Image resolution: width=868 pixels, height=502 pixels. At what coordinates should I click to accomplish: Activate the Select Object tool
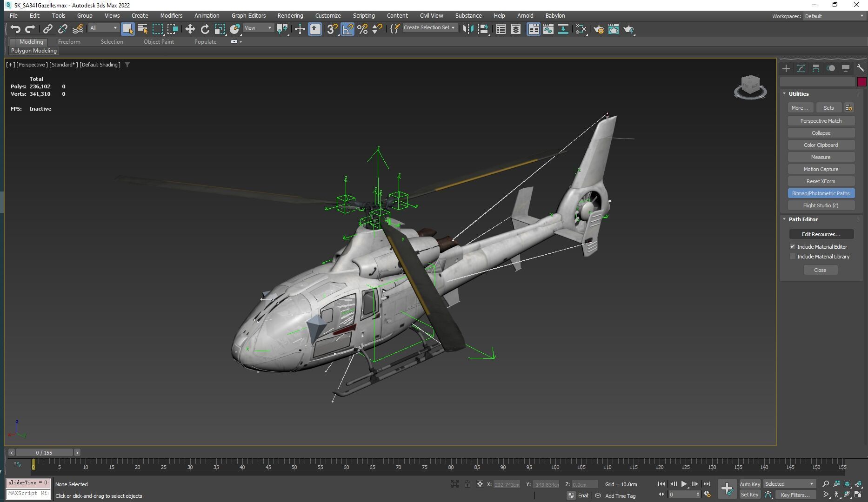(127, 29)
